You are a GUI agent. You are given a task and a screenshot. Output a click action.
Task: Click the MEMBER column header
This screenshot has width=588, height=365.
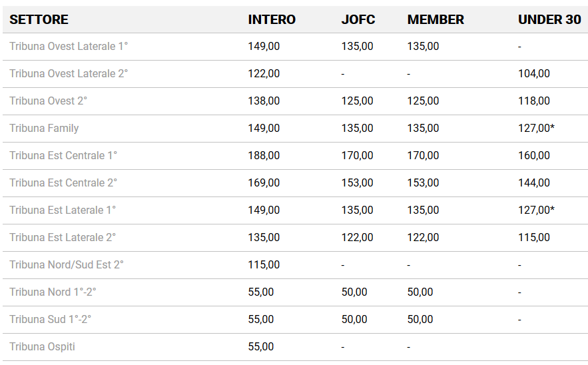point(436,19)
